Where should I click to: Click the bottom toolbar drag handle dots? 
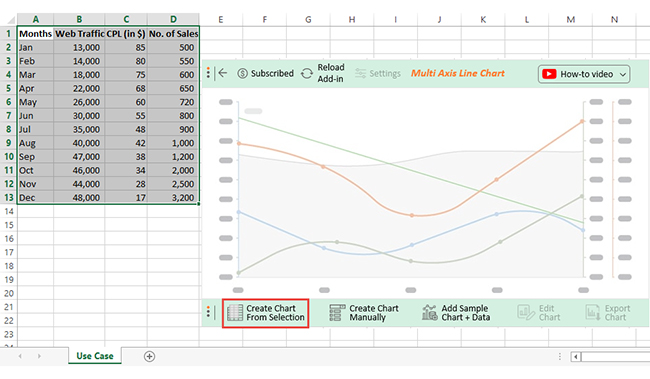tap(208, 312)
